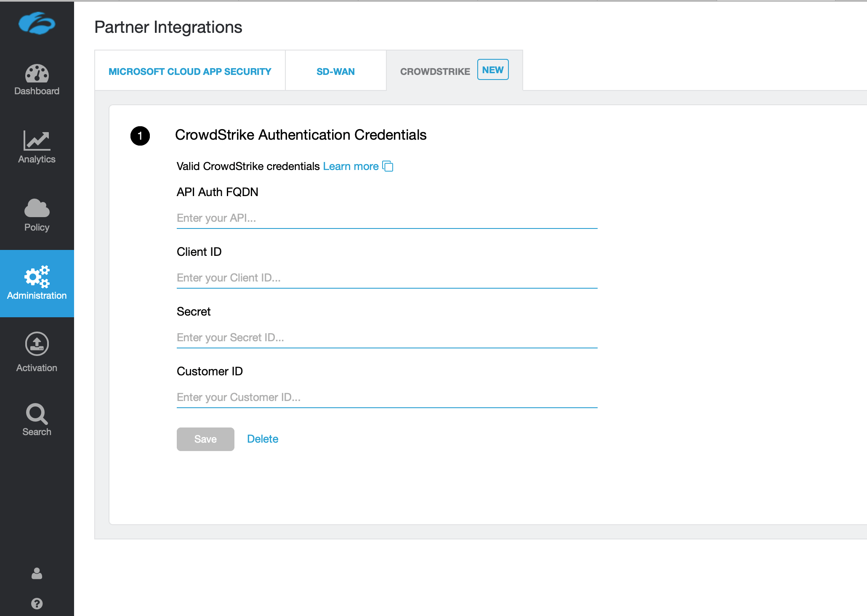The image size is (867, 616).
Task: Open the Activation upload icon
Action: pyautogui.click(x=37, y=344)
